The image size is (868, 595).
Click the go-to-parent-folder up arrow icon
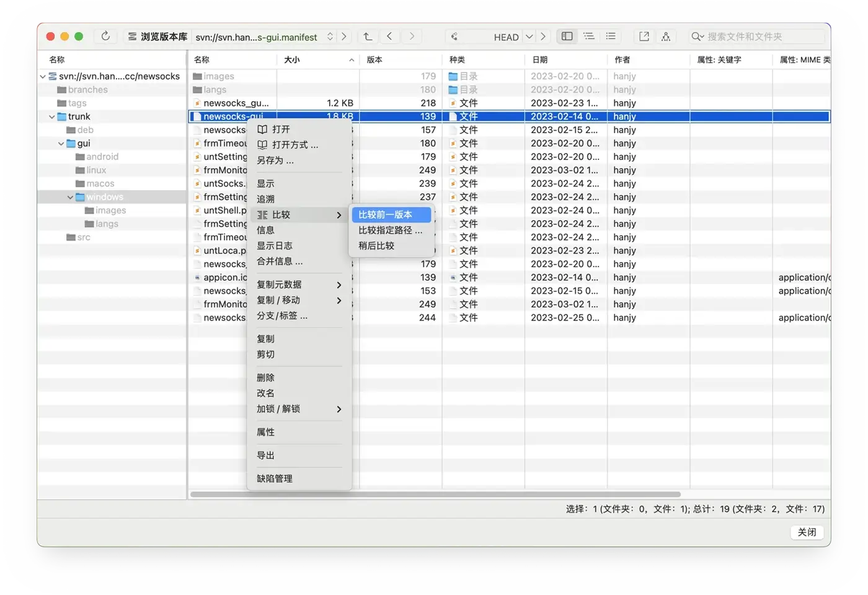(x=368, y=37)
